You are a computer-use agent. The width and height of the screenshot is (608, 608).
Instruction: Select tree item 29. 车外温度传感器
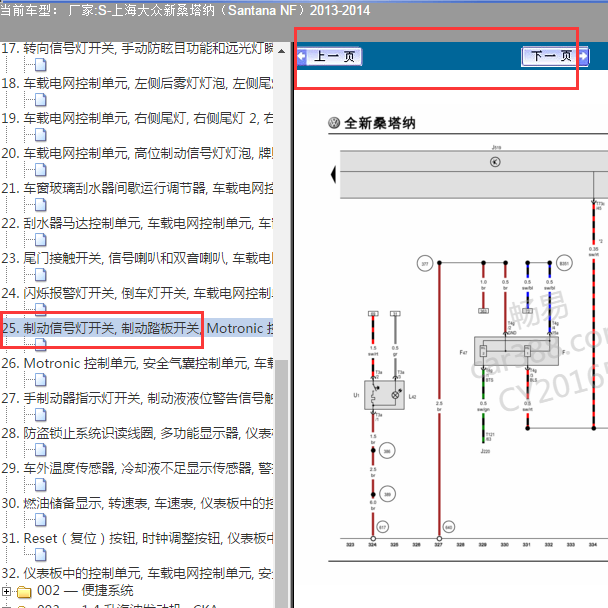[x=137, y=468]
